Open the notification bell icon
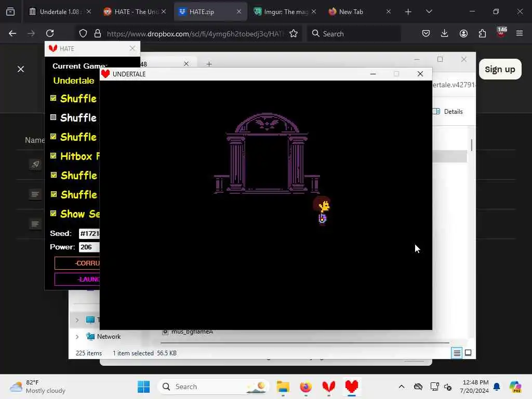Viewport: 532px width, 399px height. (496, 387)
